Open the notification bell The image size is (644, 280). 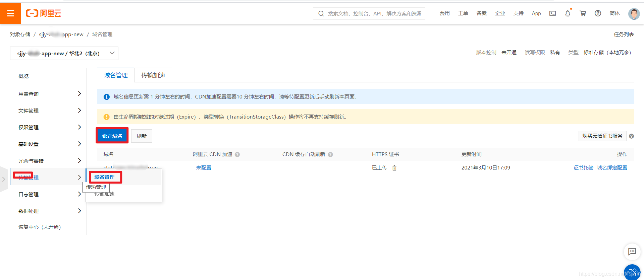[x=568, y=13]
